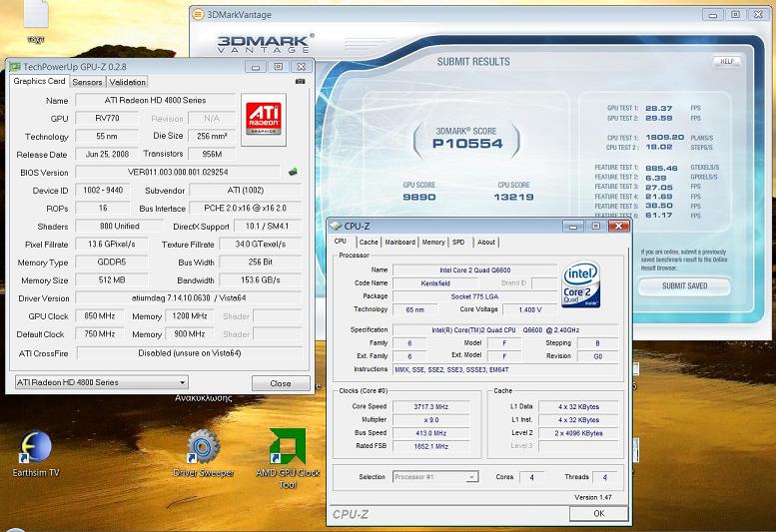
Task: Click the CPU-Z Instructions field
Action: tap(505, 369)
